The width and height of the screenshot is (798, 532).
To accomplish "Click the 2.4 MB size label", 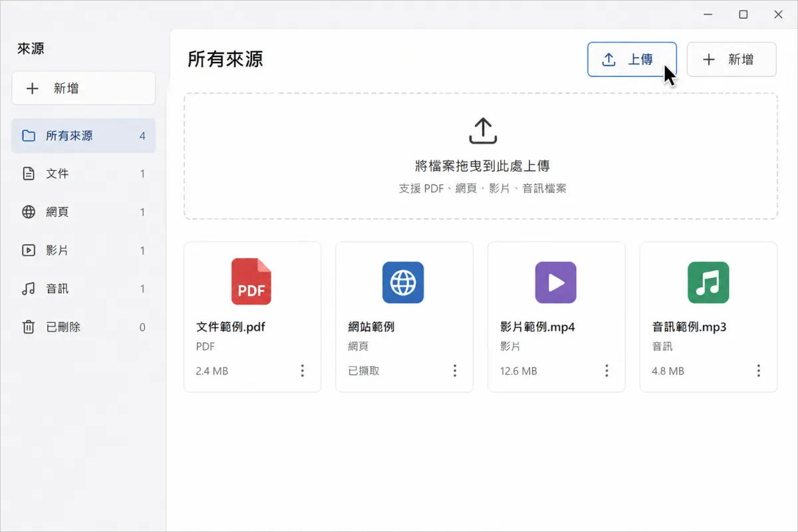I will (x=211, y=371).
